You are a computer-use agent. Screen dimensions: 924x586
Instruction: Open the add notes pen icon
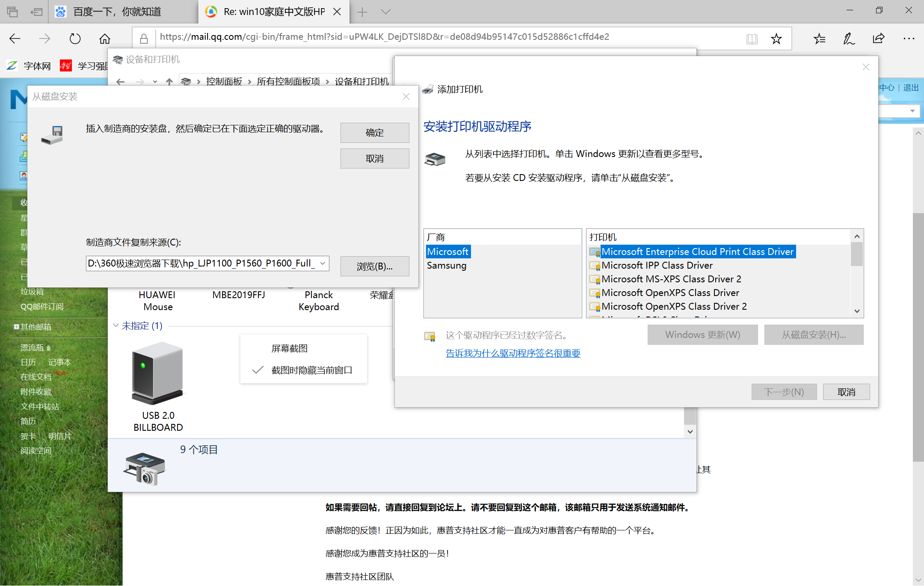click(849, 39)
